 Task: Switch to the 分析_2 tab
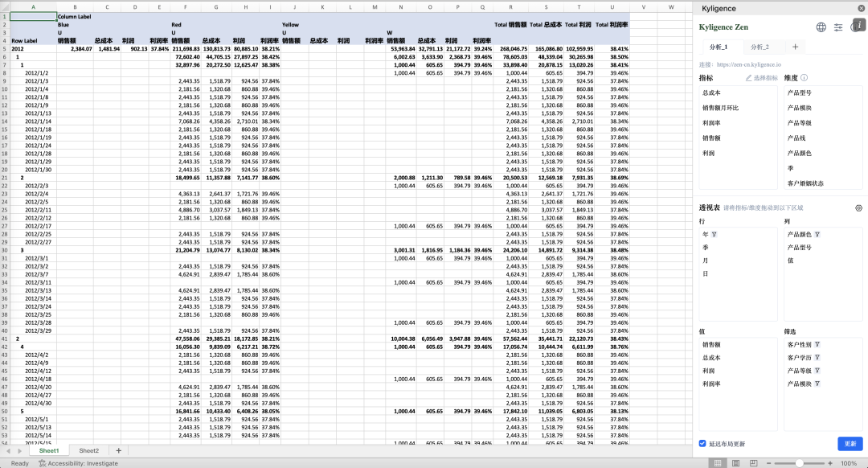[759, 47]
